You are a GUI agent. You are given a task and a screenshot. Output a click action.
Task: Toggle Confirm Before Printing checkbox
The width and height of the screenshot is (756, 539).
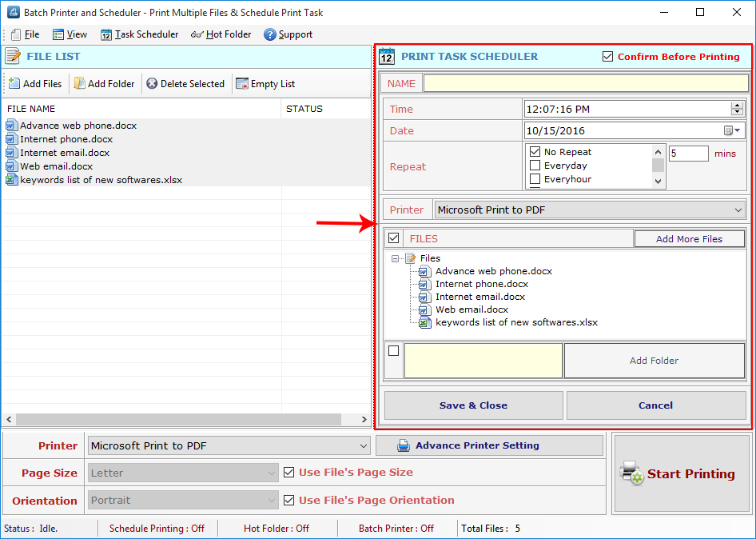608,57
